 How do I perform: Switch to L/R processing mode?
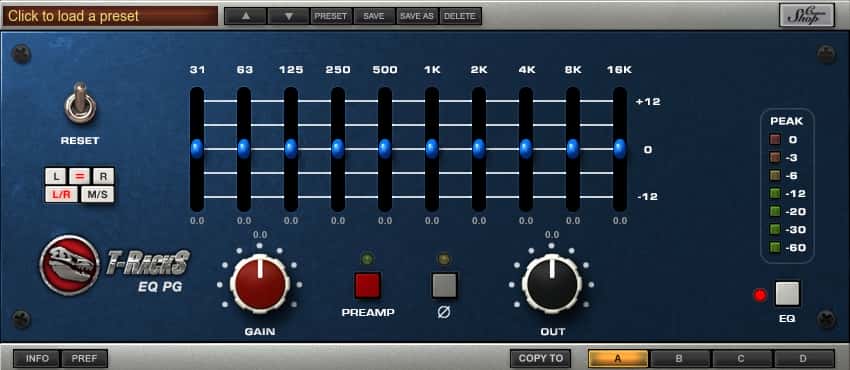[x=61, y=194]
